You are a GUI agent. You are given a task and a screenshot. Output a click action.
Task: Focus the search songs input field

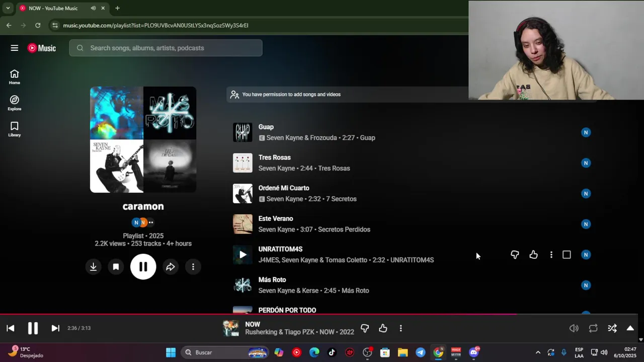(x=166, y=48)
